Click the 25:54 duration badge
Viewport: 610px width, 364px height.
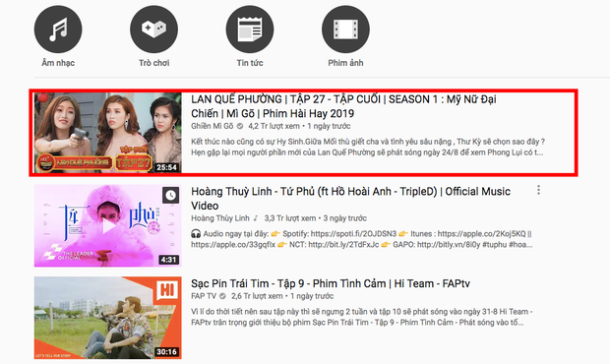tap(167, 167)
